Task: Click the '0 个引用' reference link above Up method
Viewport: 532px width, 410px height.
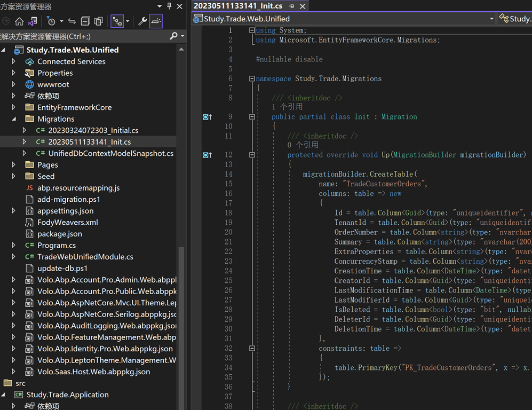Action: click(303, 145)
